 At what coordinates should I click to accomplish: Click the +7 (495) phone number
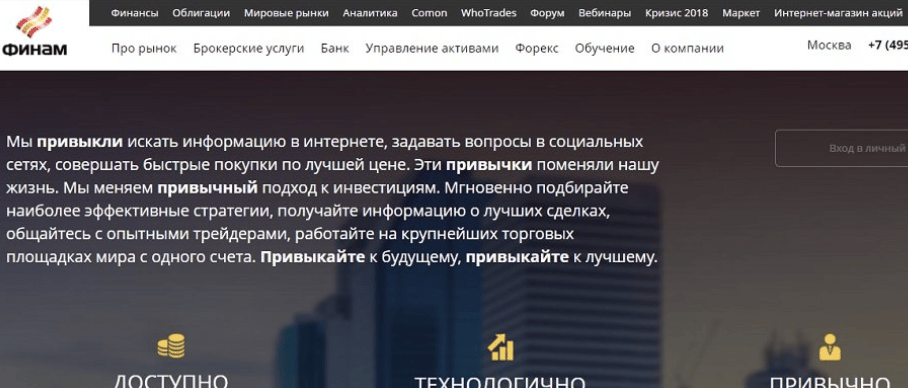coord(888,45)
